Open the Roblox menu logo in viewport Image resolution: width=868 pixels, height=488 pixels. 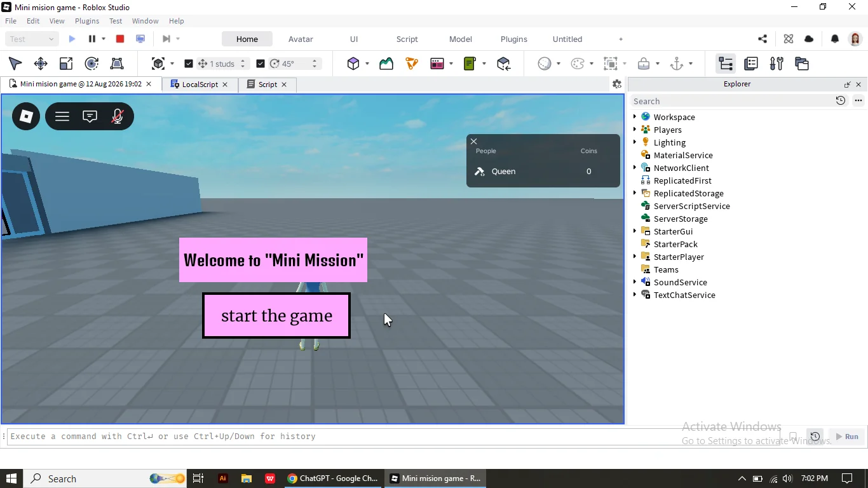(26, 116)
